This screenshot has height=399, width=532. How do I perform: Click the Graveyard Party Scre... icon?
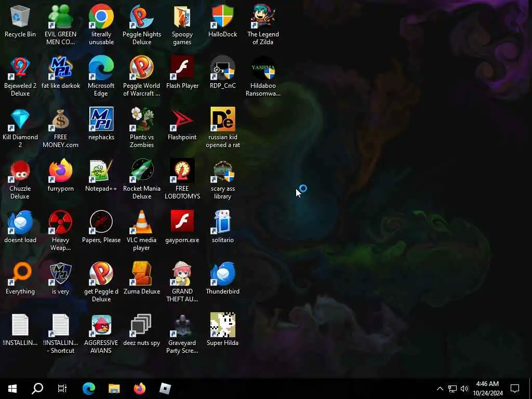182,334
